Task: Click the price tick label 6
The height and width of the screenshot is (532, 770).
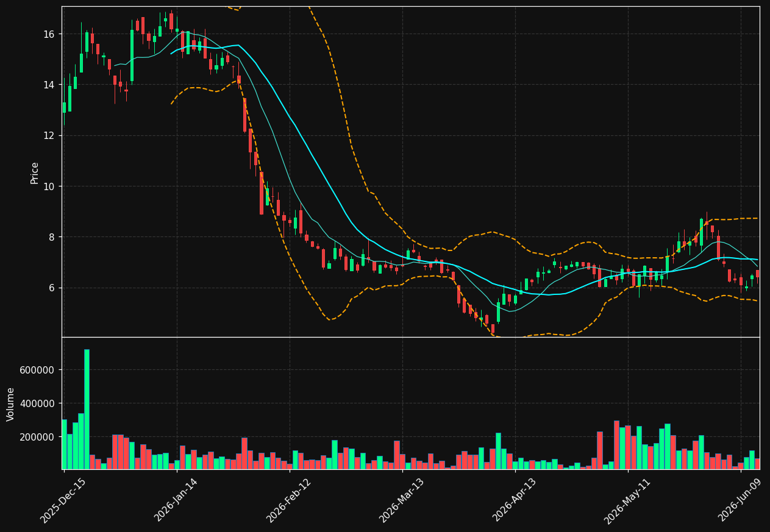Action: 52,288
